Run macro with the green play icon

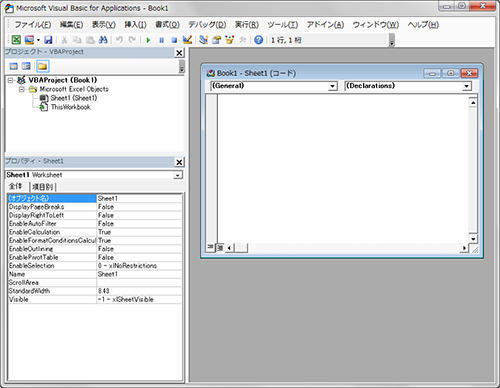(x=148, y=40)
